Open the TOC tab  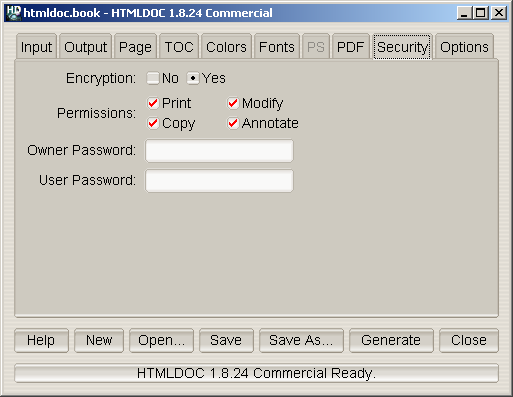(x=179, y=47)
